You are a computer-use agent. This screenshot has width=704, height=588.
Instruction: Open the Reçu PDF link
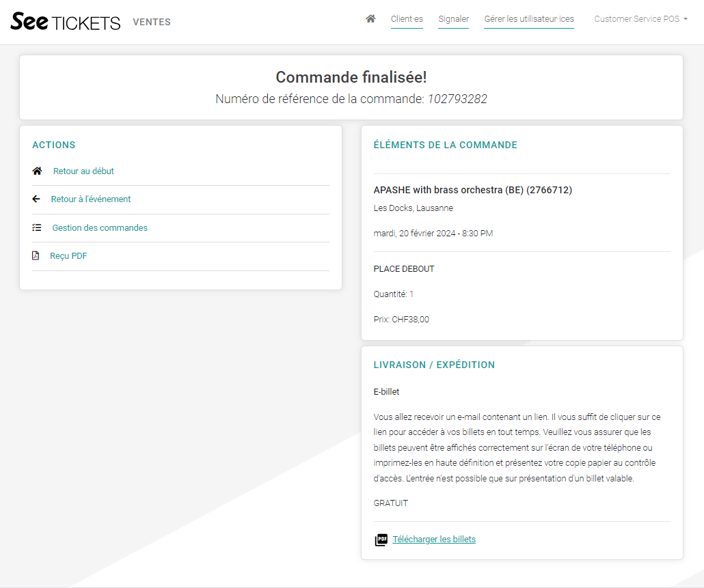(x=68, y=256)
